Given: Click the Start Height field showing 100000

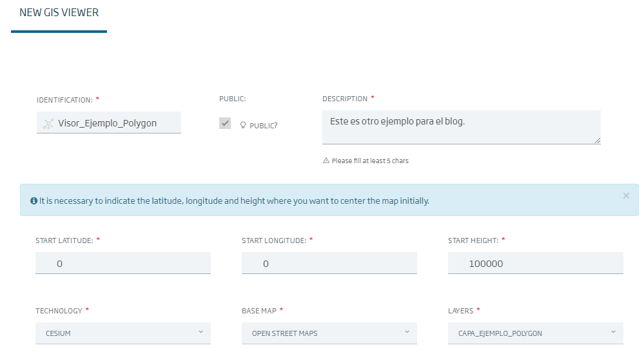Looking at the screenshot, I should 536,263.
